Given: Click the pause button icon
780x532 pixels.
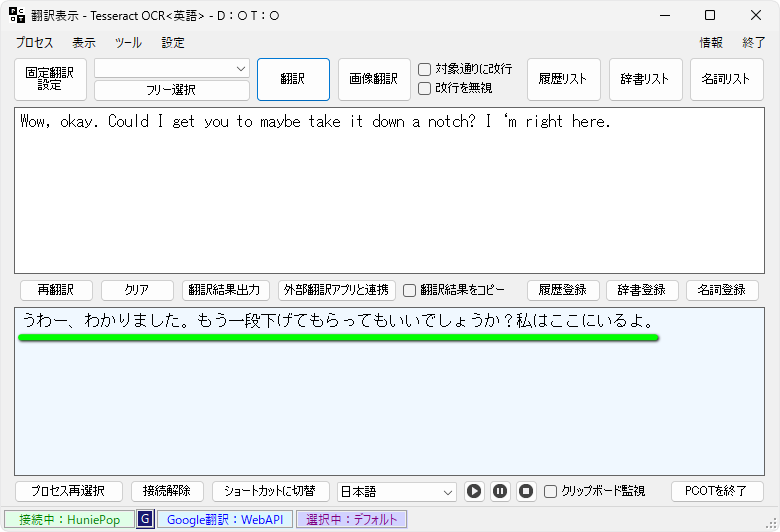Looking at the screenshot, I should click(500, 492).
